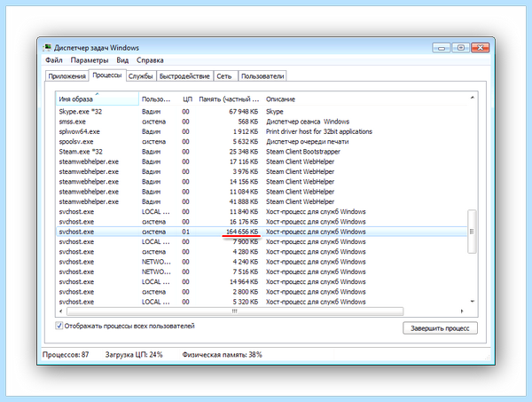
Task: Sort by Пользователь column header
Action: pyautogui.click(x=156, y=99)
